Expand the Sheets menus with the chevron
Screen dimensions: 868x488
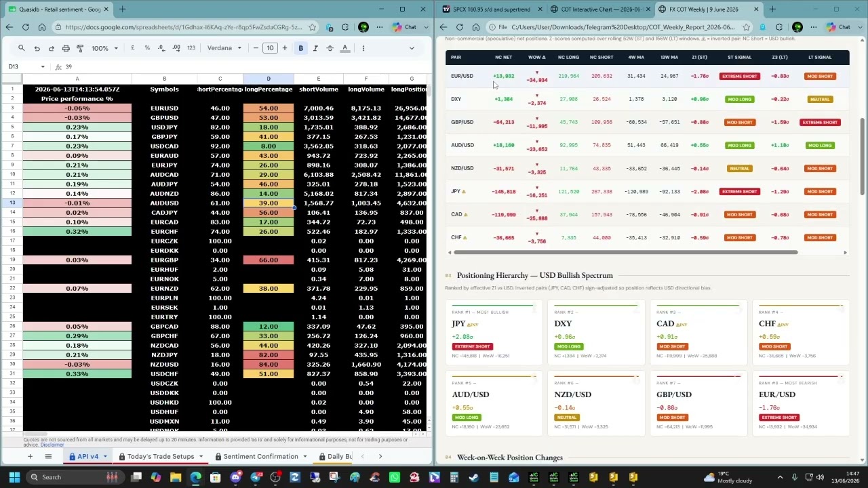click(x=411, y=48)
